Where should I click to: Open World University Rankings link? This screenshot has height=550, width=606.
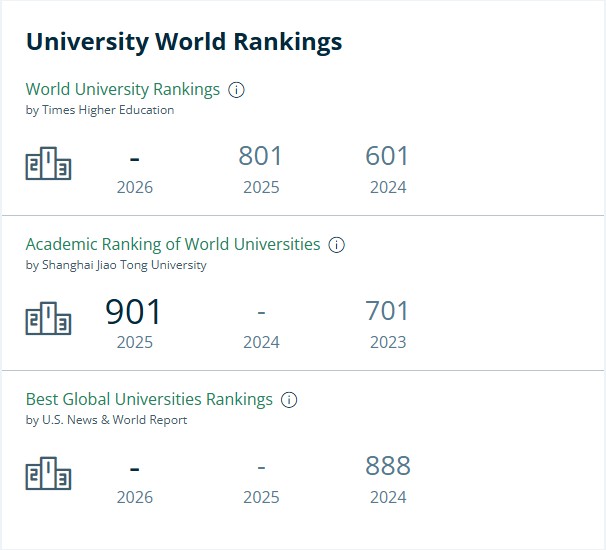tap(123, 89)
